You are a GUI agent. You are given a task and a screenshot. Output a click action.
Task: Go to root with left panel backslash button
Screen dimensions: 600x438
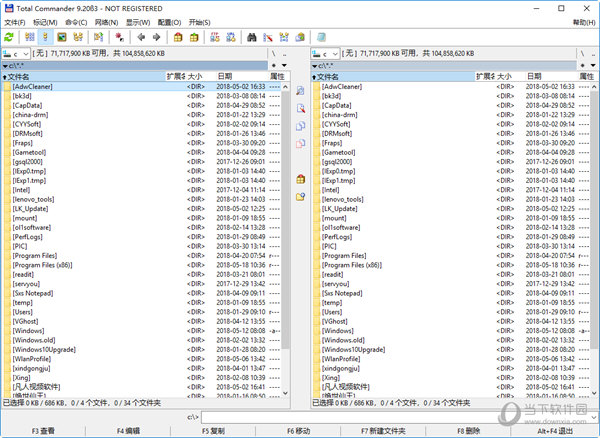pos(274,54)
